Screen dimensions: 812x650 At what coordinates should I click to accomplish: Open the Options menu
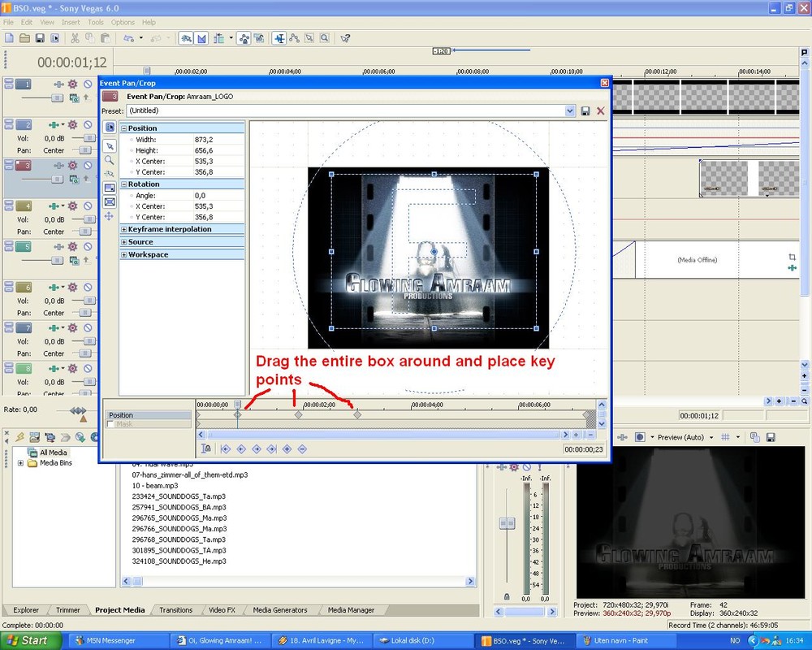click(123, 22)
